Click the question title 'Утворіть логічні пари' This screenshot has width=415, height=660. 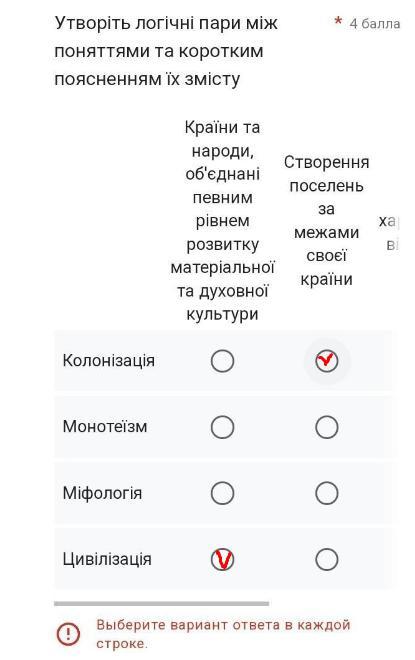click(x=166, y=51)
